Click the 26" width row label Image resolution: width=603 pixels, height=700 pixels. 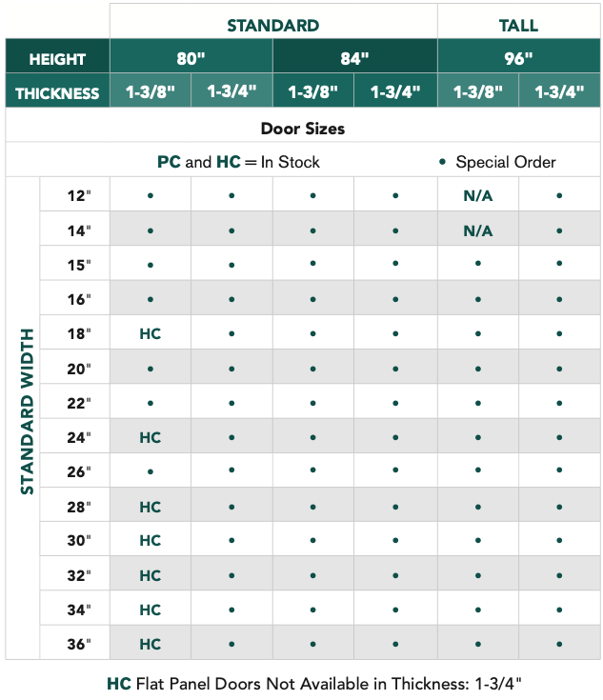[80, 471]
